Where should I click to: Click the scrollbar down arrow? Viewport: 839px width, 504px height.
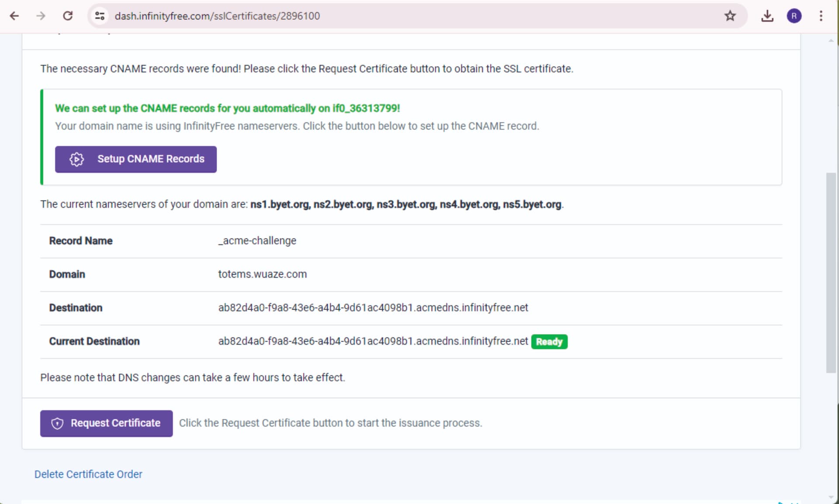tap(831, 497)
